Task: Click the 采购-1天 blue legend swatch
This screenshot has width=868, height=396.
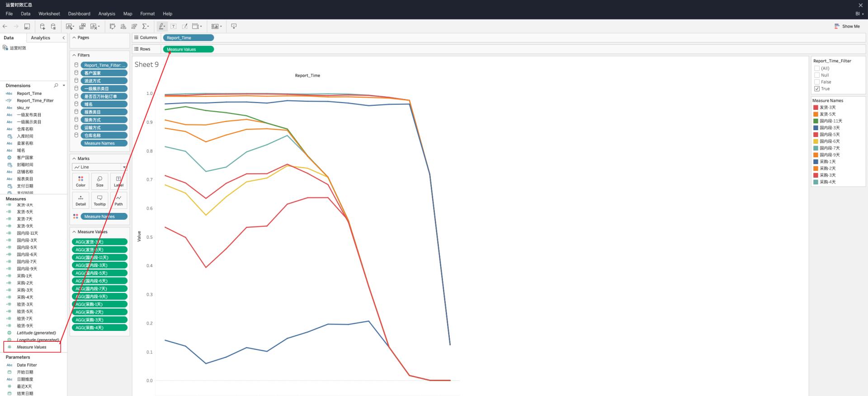Action: tap(816, 161)
